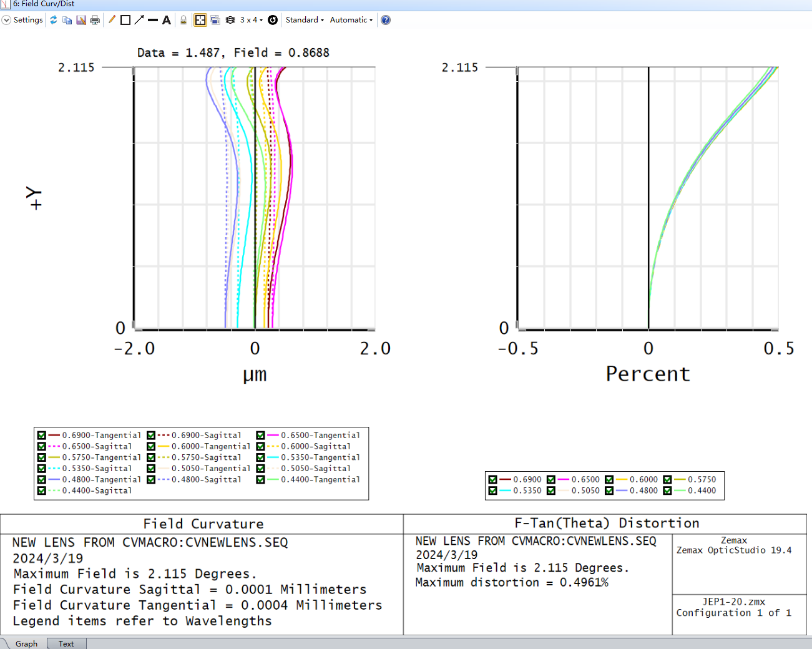Open the Settings label in toolbar
Screen dimensions: 812x649
[28, 20]
